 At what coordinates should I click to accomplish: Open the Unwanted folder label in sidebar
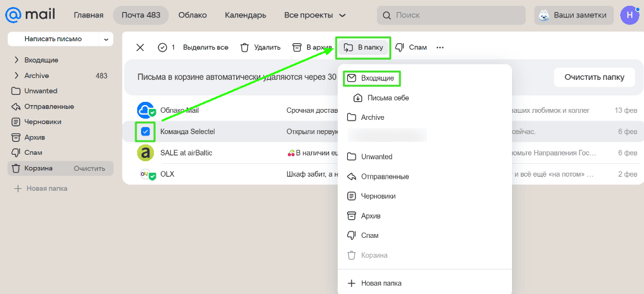pos(41,91)
